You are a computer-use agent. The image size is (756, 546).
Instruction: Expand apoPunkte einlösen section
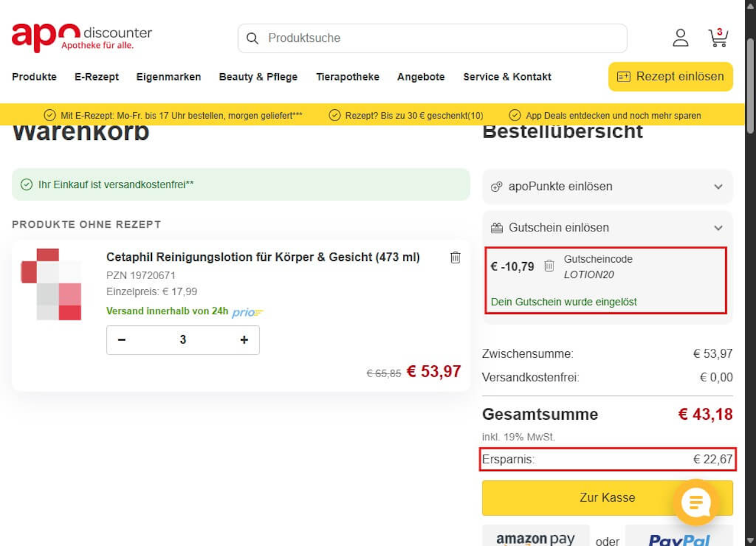click(x=607, y=187)
